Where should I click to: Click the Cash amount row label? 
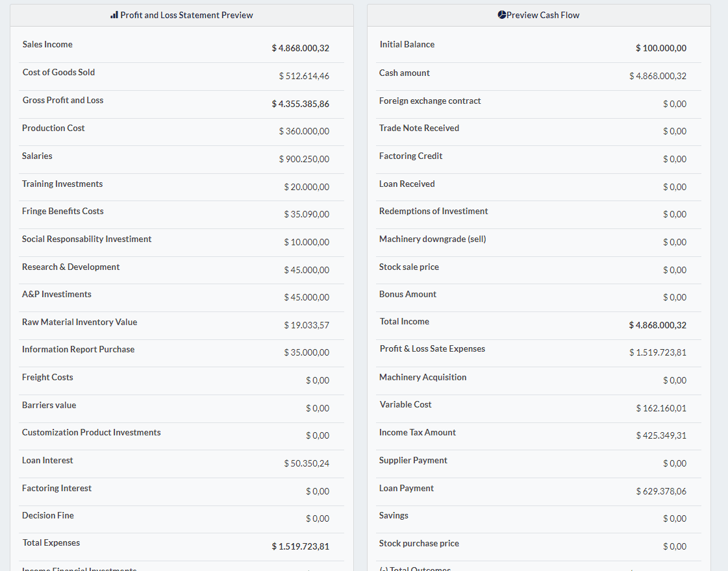pyautogui.click(x=405, y=73)
